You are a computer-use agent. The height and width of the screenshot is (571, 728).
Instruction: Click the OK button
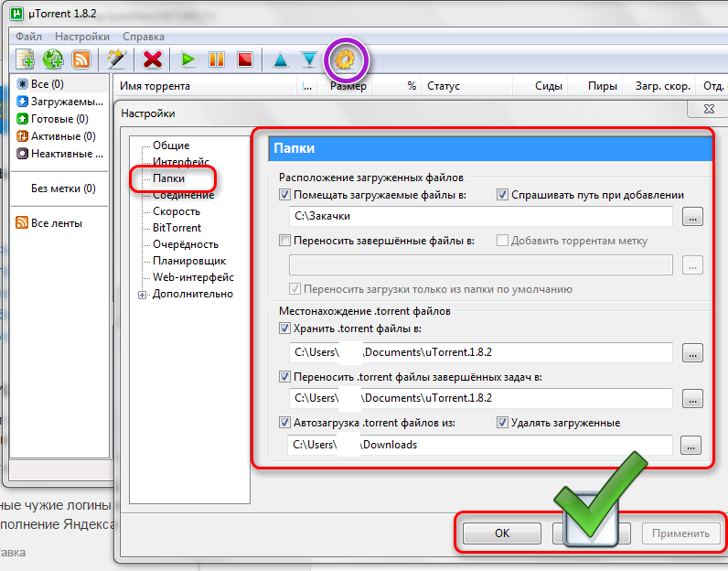502,533
